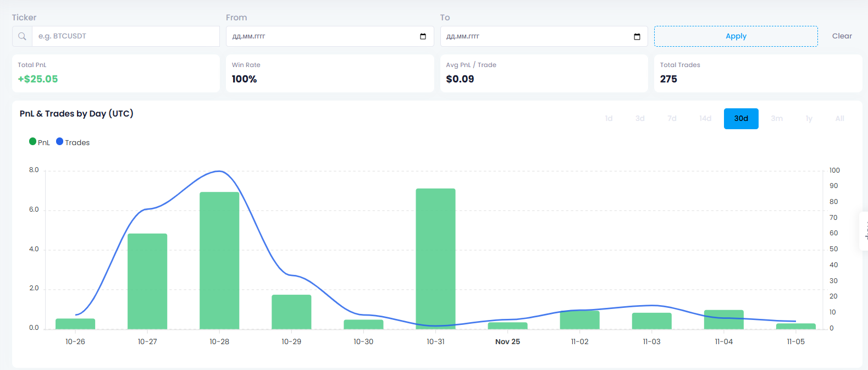Select the 3d range tab
The image size is (868, 370).
[640, 119]
